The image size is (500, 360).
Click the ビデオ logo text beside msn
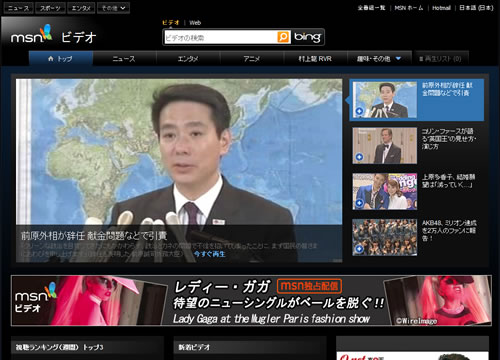coord(79,37)
